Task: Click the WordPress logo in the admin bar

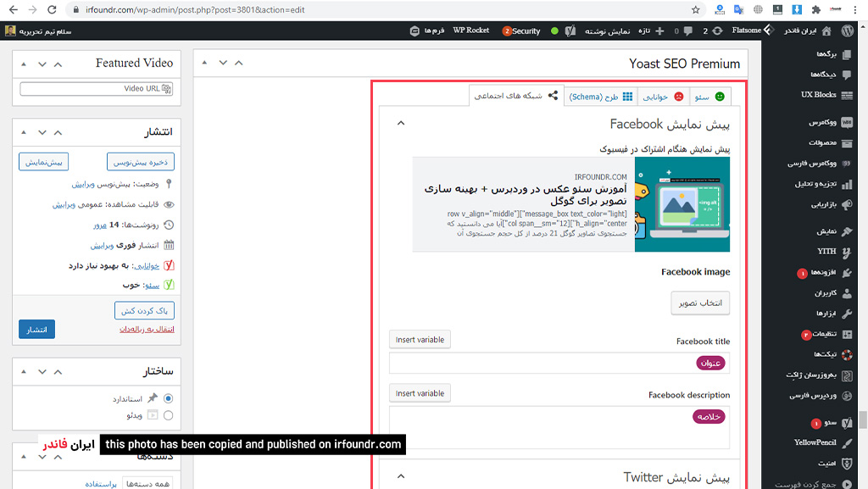Action: point(847,31)
